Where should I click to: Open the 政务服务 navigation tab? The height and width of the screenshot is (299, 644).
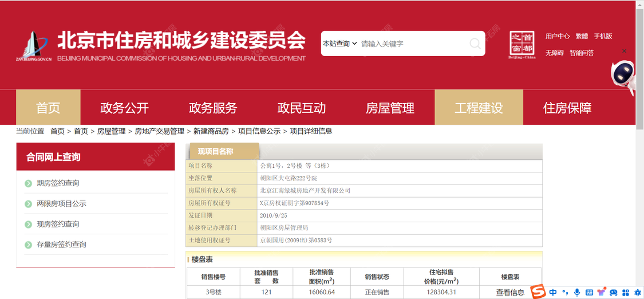(213, 108)
